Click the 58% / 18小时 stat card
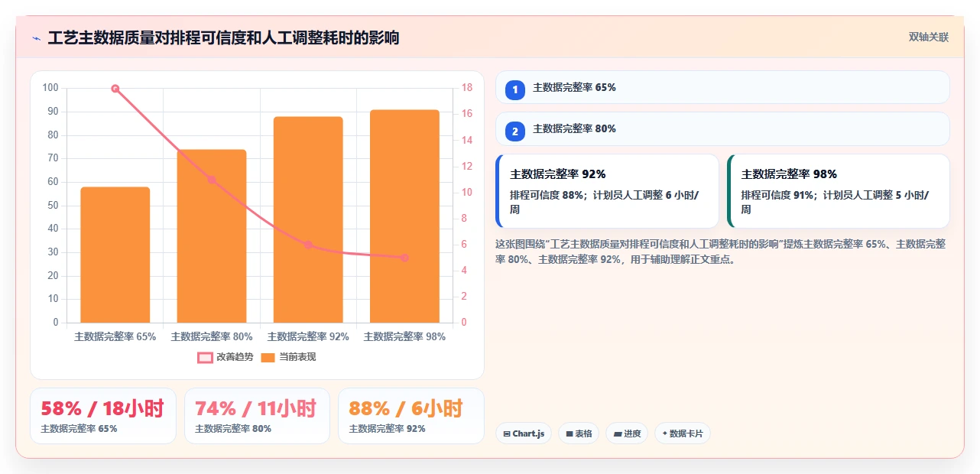Screen dimensions: 980x474 103,416
